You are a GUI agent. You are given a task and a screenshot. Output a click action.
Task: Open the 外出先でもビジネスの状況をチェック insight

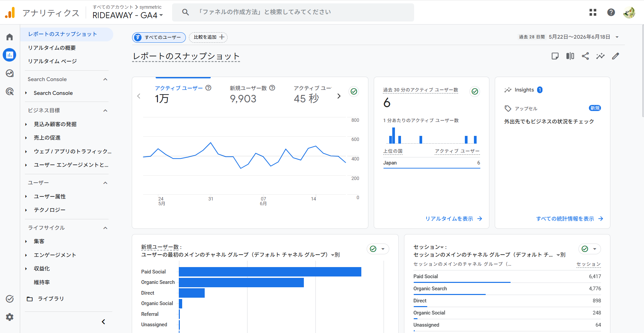(549, 121)
